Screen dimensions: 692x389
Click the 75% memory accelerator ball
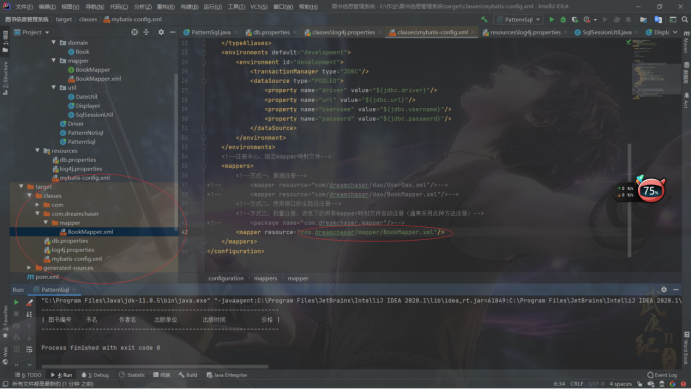[651, 191]
